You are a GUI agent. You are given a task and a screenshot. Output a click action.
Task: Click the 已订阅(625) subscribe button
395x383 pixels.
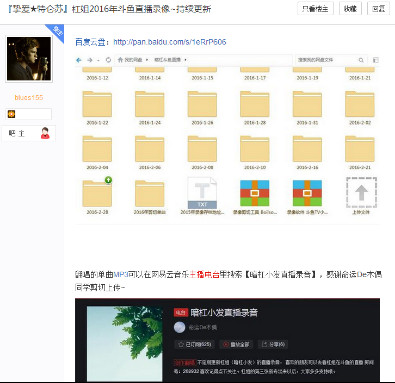point(195,344)
